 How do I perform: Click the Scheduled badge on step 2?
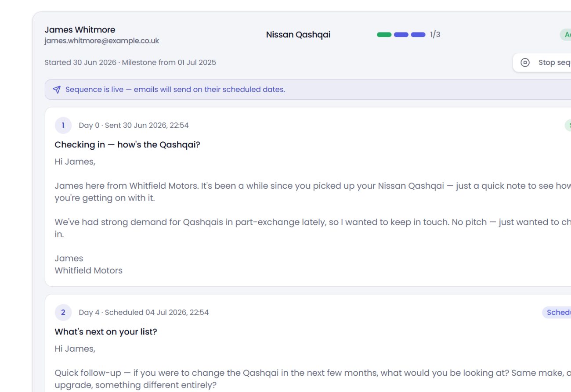(557, 312)
